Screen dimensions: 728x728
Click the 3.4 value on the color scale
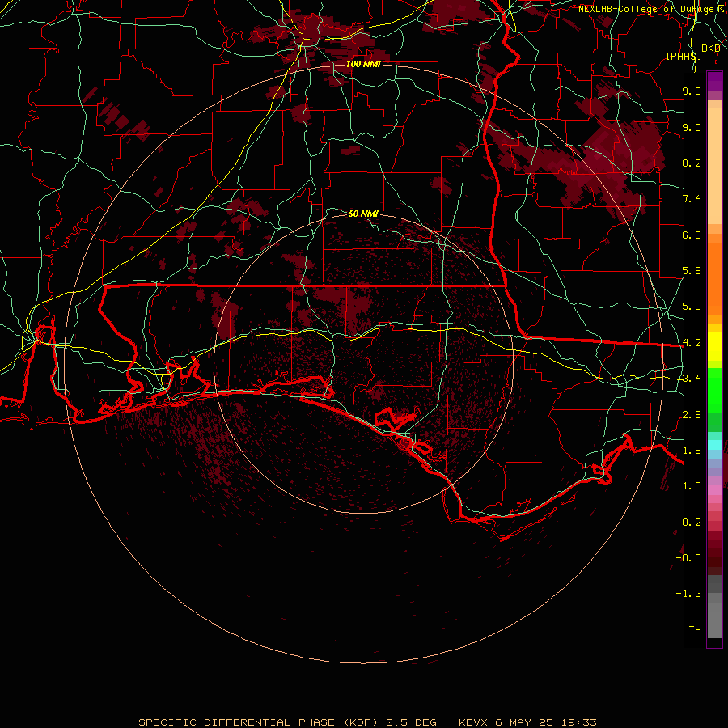point(692,379)
